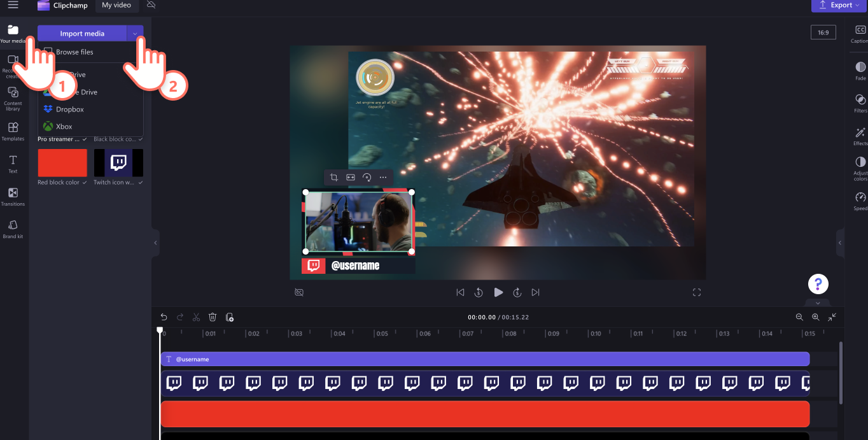Open the Filters panel
The image size is (868, 440).
pos(860,103)
